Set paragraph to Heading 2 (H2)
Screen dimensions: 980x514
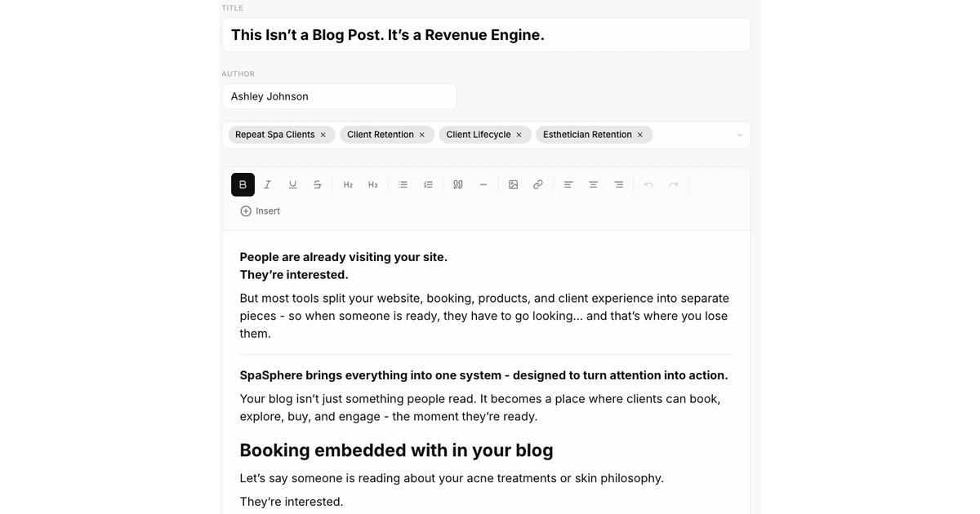click(348, 185)
